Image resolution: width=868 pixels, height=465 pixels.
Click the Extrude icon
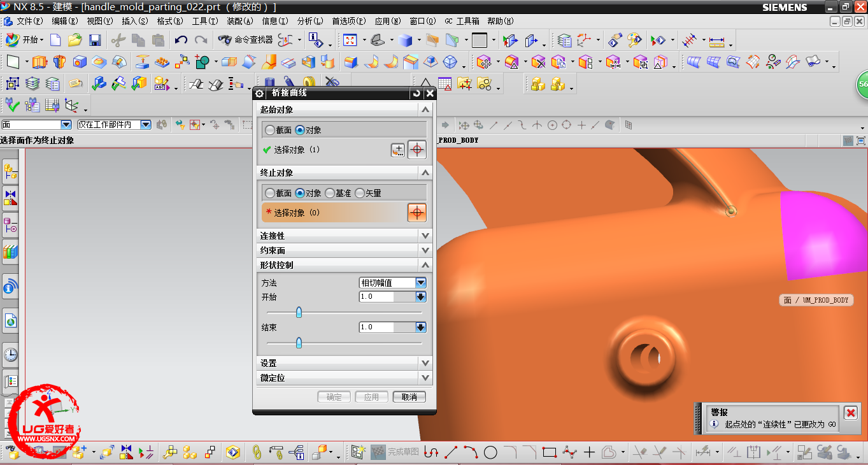tap(39, 62)
